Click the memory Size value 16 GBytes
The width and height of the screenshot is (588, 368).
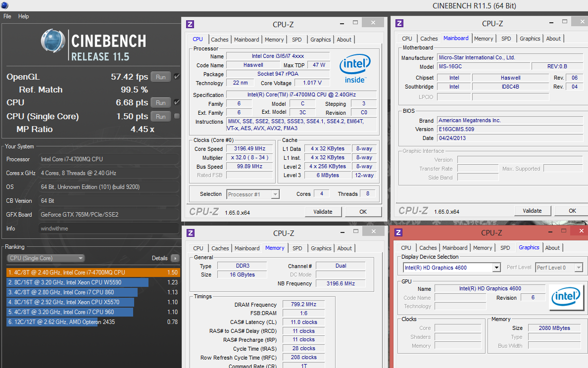tap(242, 275)
